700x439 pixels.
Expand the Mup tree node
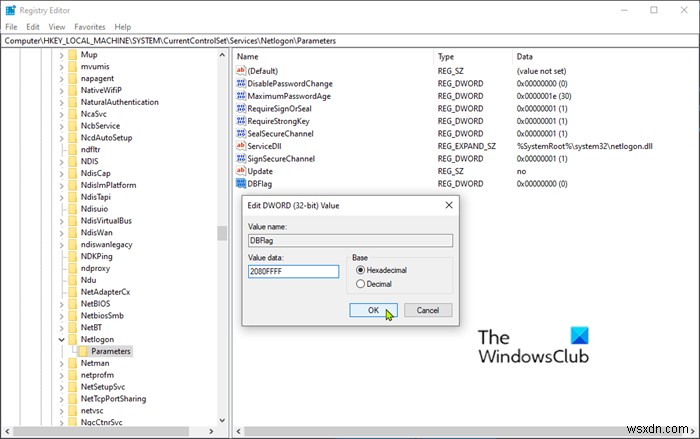[62, 55]
